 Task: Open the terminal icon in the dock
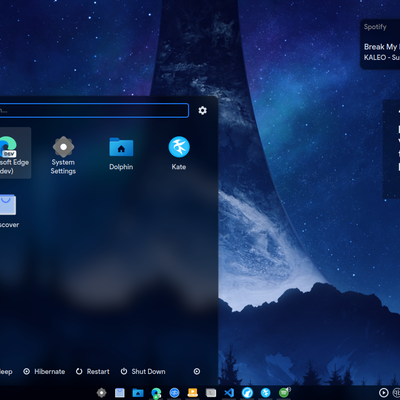tap(211, 393)
